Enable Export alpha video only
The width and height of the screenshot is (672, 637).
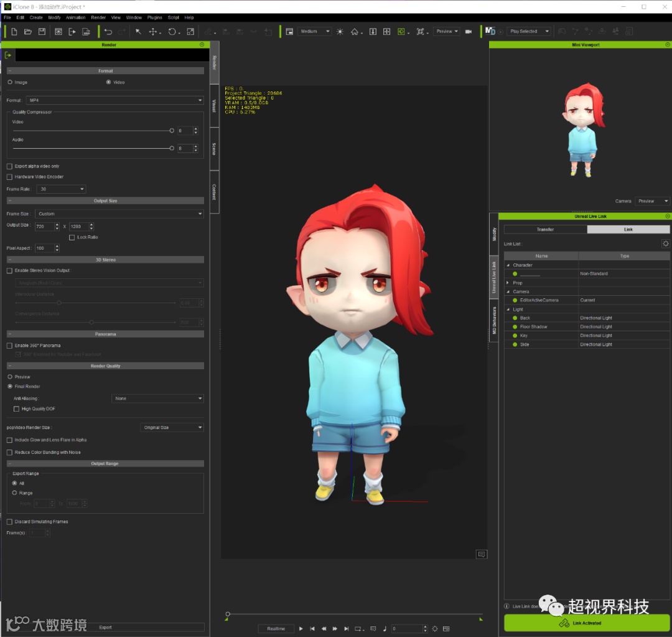click(x=9, y=166)
